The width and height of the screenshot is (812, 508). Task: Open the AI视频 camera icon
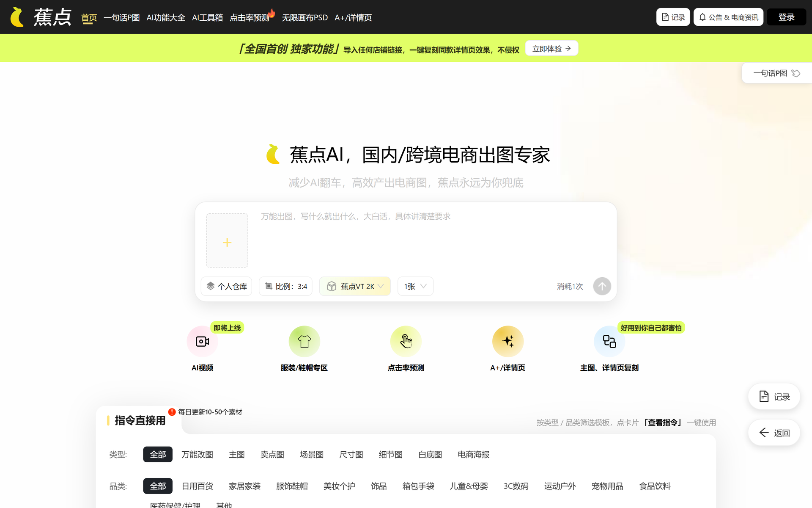203,341
